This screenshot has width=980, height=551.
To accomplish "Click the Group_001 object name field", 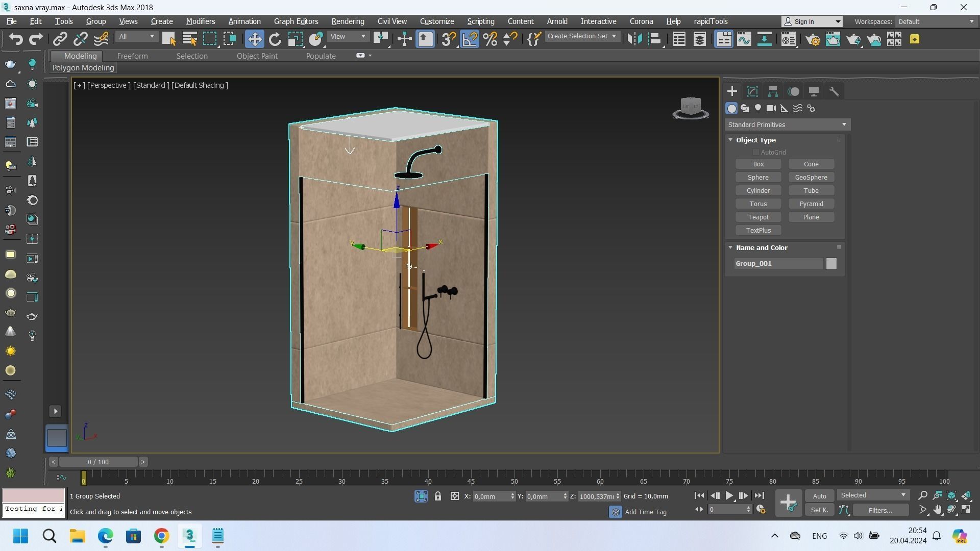I will [x=778, y=264].
